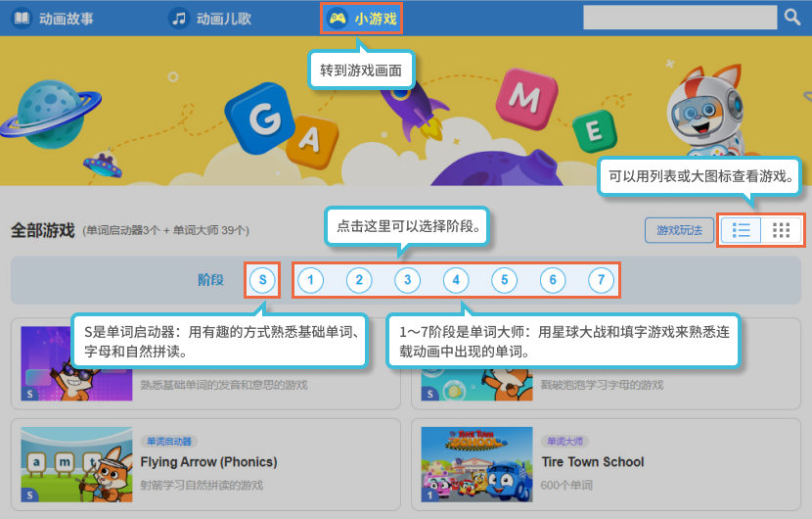The height and width of the screenshot is (519, 812).
Task: Click the 游戏玩法 how-to-play button
Action: (x=679, y=230)
